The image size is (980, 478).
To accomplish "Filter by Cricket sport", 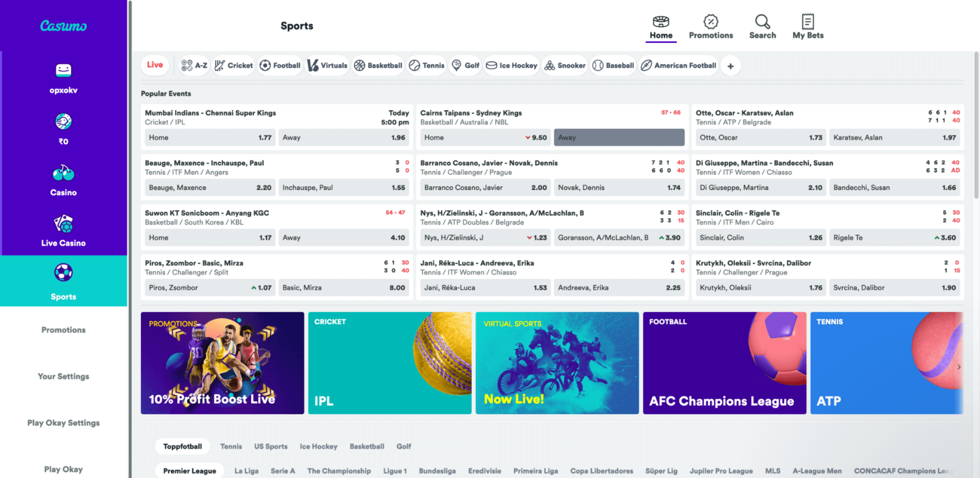I will (233, 66).
